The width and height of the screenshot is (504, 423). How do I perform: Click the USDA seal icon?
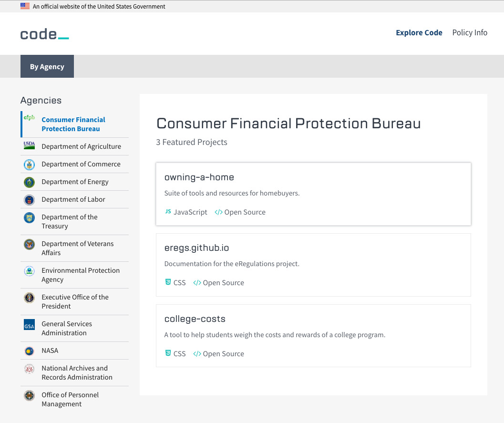click(x=29, y=145)
